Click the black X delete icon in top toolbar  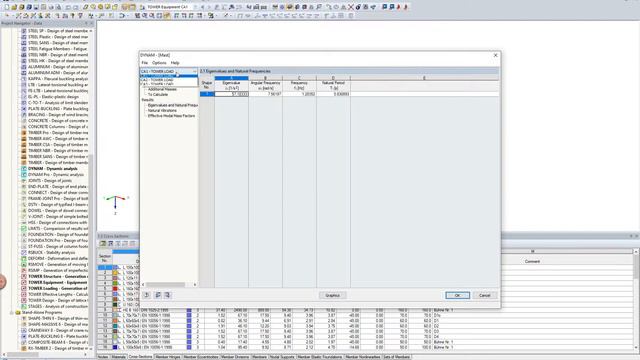coord(351,7)
